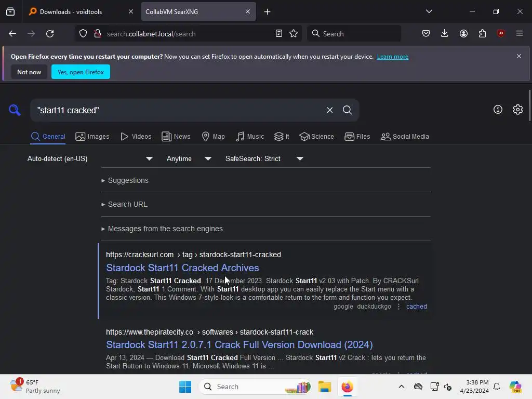Switch to Map category

coord(213,137)
